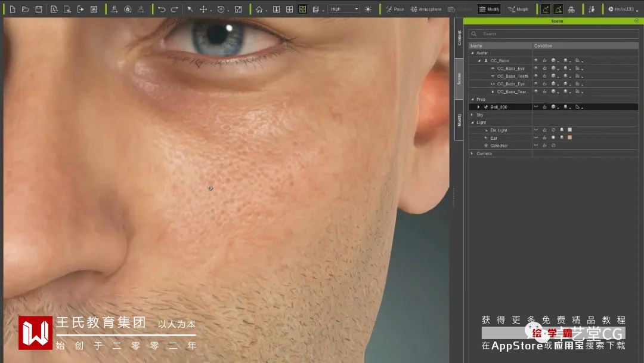Click the highlighted green viewport icon
The image size is (644, 363).
point(303,9)
